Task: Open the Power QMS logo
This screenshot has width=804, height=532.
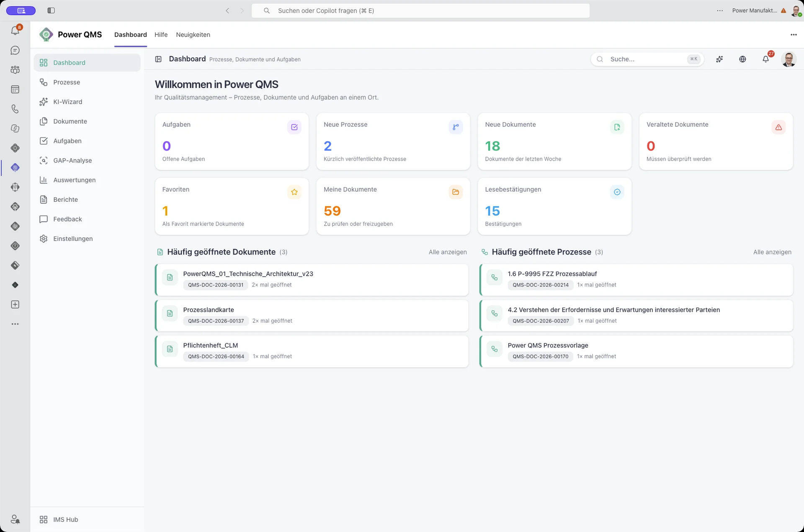Action: point(46,34)
